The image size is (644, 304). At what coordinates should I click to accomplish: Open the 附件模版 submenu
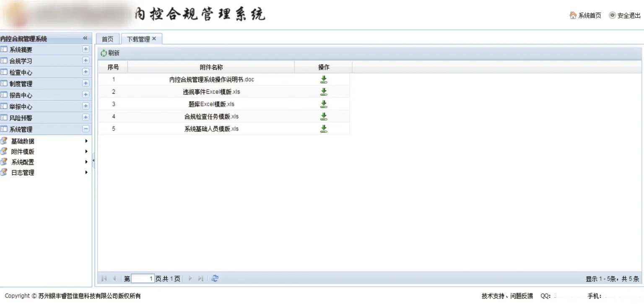[x=23, y=152]
